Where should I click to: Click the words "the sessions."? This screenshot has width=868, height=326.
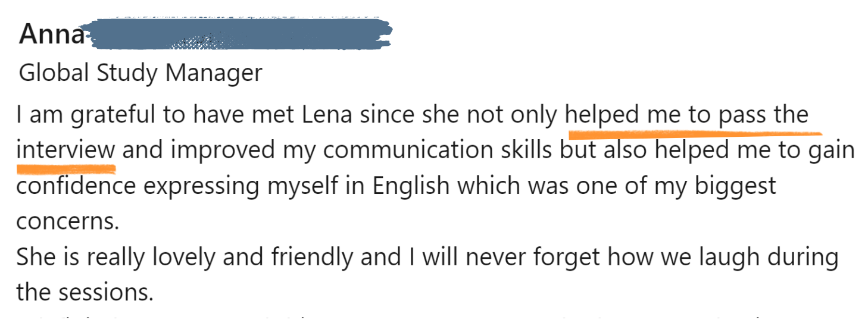85,293
